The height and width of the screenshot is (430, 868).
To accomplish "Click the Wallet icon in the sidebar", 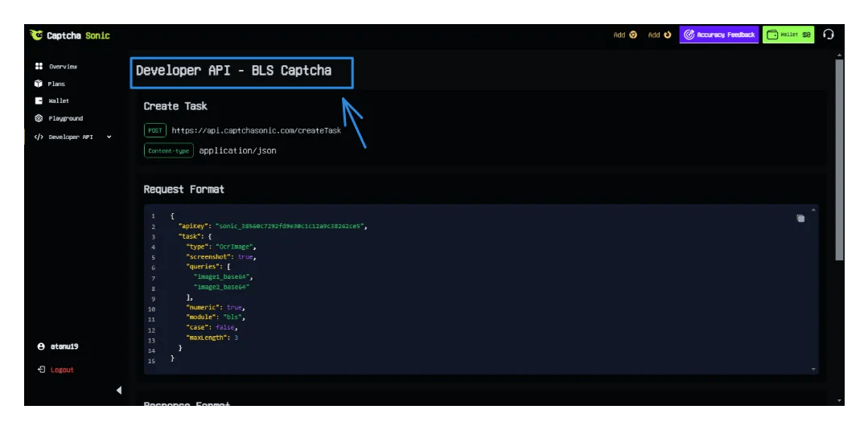I will pos(39,101).
